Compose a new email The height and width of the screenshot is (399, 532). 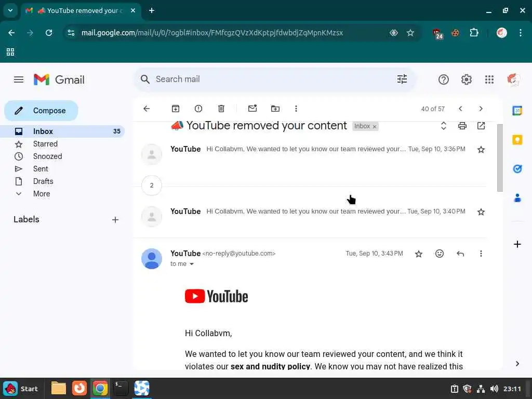(x=41, y=111)
